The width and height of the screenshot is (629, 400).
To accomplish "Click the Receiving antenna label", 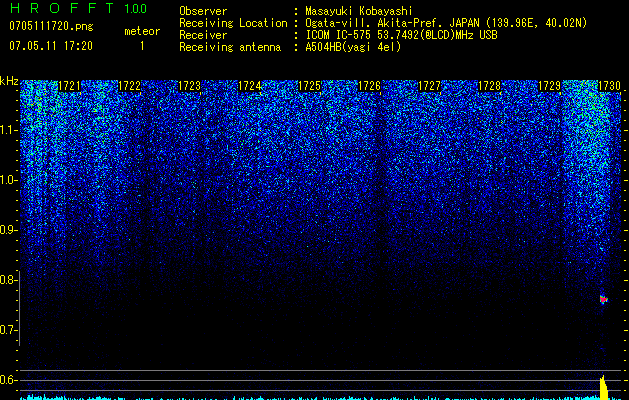I will 230,47.
